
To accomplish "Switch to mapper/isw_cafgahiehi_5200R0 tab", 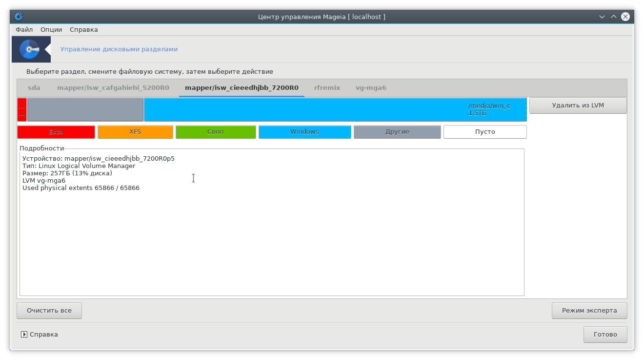I will click(113, 88).
